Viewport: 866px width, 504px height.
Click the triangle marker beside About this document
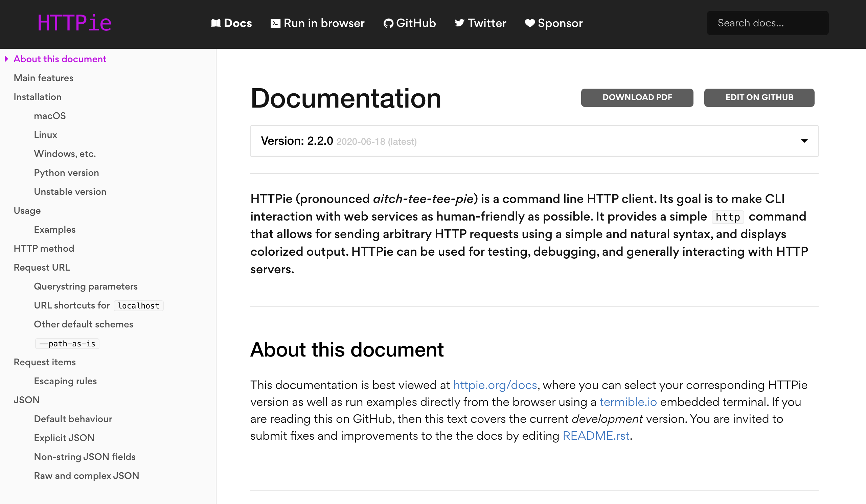coord(6,59)
